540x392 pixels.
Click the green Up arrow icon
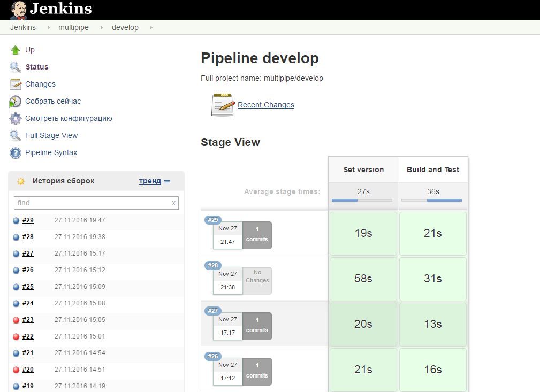click(x=16, y=50)
